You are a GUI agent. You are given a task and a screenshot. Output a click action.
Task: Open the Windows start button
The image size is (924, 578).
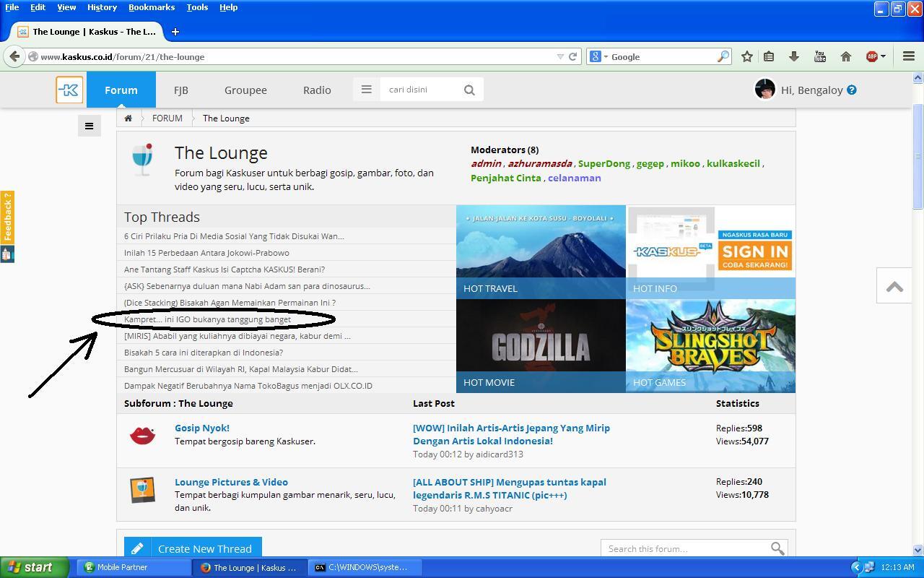34,567
